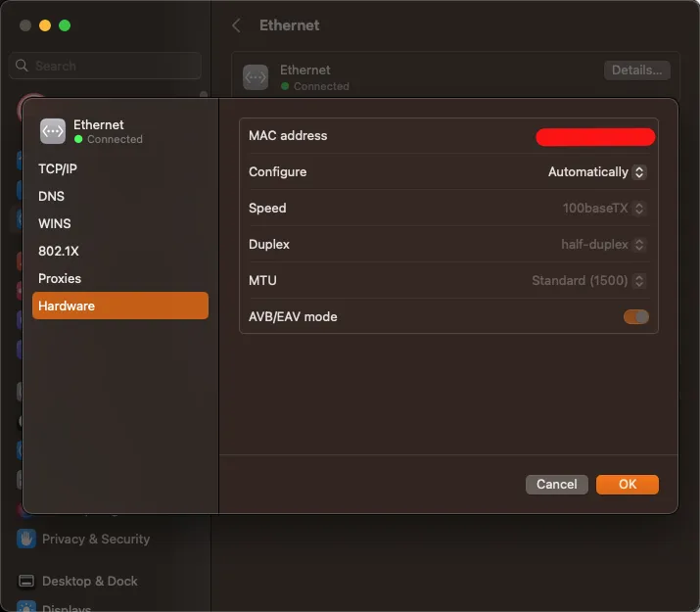Open the Speed dropdown showing 100baseTX

[x=604, y=208]
